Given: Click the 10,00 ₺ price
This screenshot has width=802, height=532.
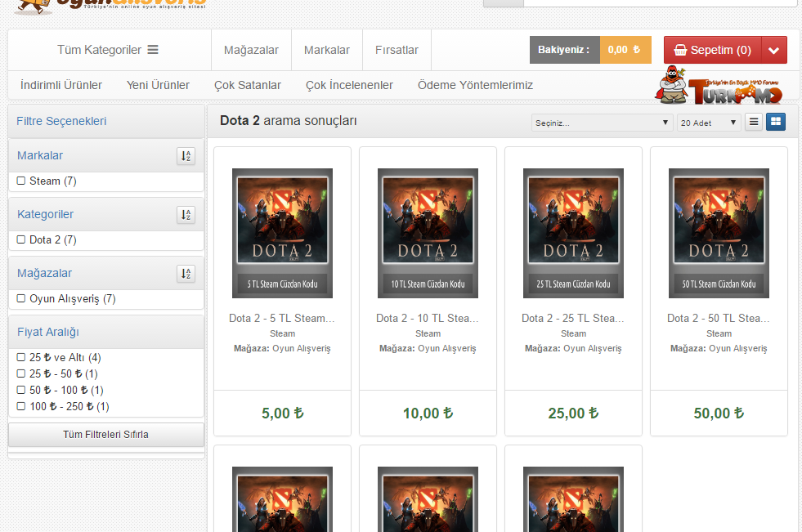Looking at the screenshot, I should coord(428,413).
